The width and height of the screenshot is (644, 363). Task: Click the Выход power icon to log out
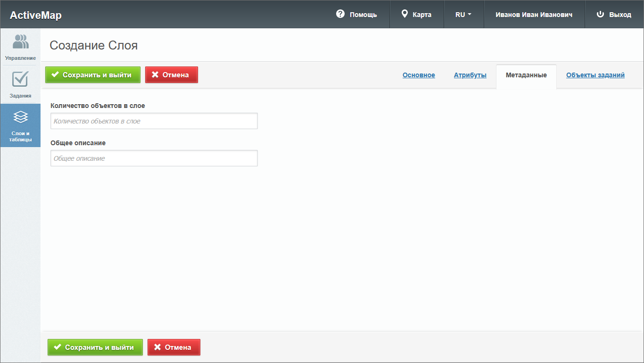[x=600, y=14]
